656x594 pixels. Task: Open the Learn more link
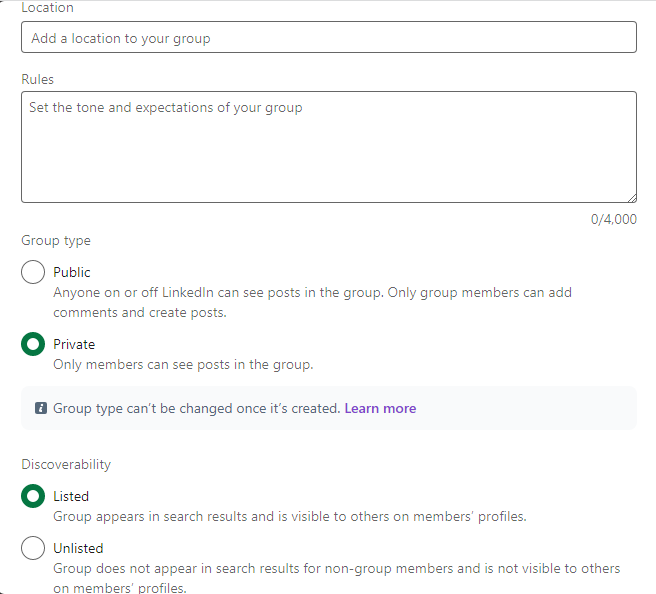(x=380, y=408)
